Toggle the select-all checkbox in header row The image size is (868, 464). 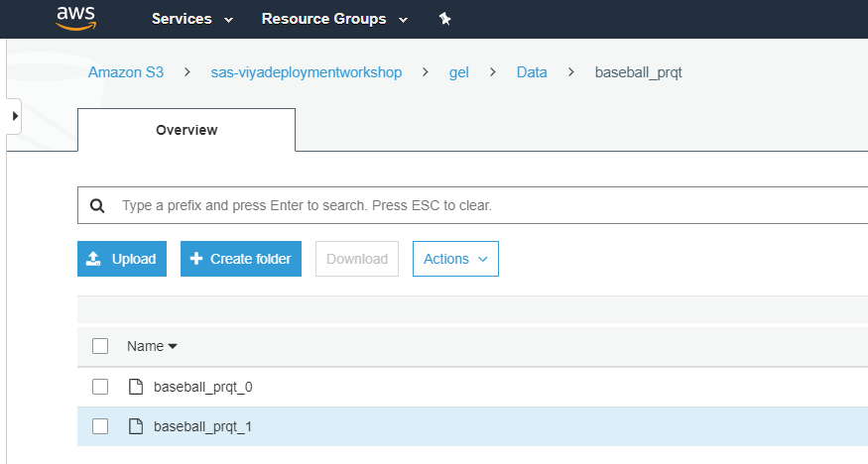(100, 346)
